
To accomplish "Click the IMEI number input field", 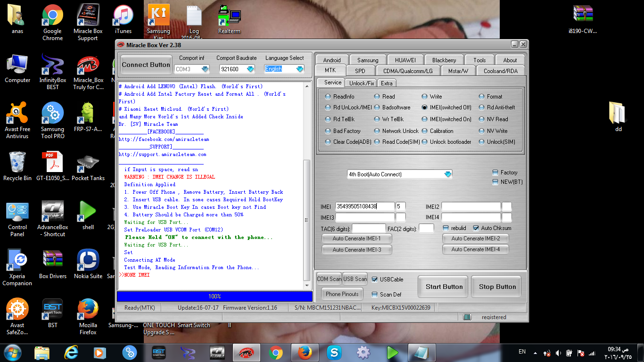I will click(365, 206).
